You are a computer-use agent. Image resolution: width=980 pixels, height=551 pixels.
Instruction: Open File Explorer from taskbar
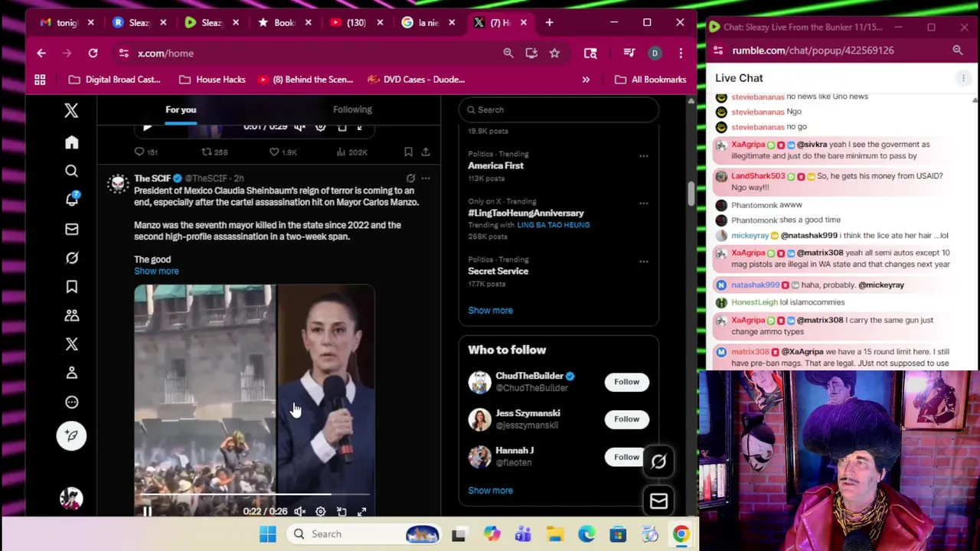(x=554, y=533)
